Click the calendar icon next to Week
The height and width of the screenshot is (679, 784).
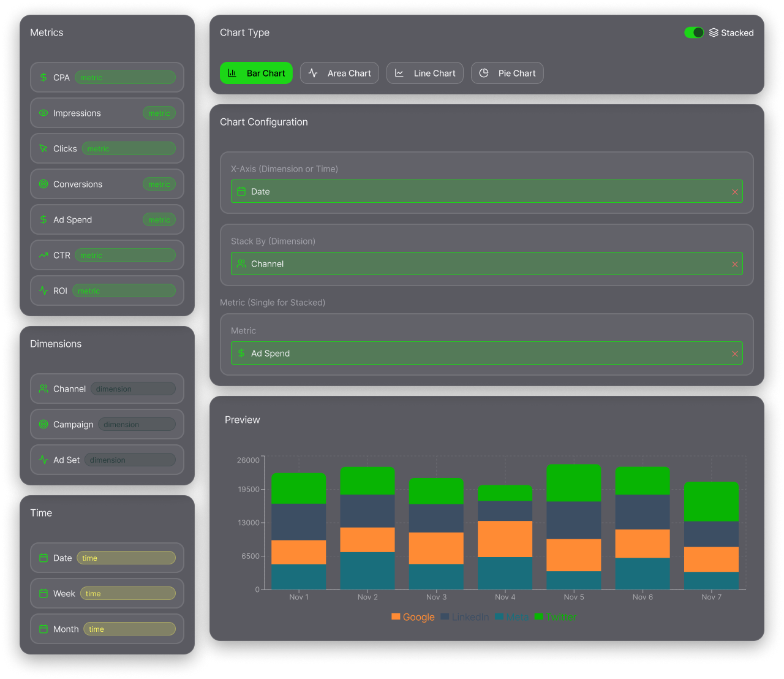[43, 593]
